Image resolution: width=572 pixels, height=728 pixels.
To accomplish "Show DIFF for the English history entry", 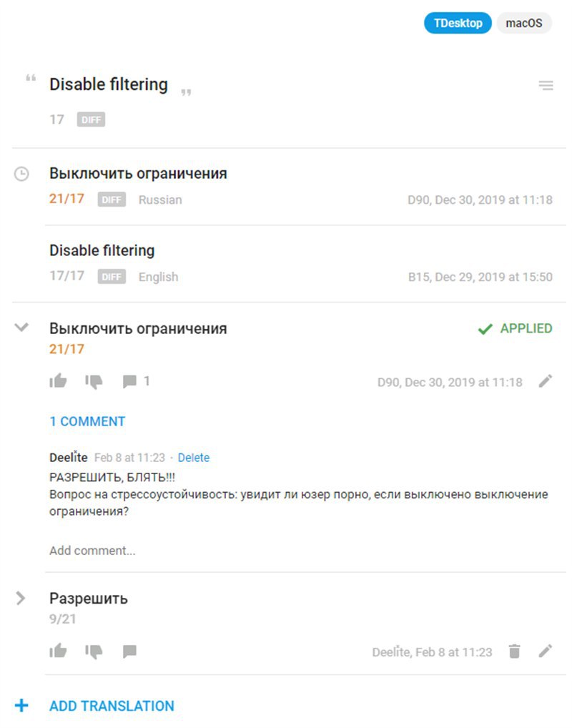I will (112, 277).
